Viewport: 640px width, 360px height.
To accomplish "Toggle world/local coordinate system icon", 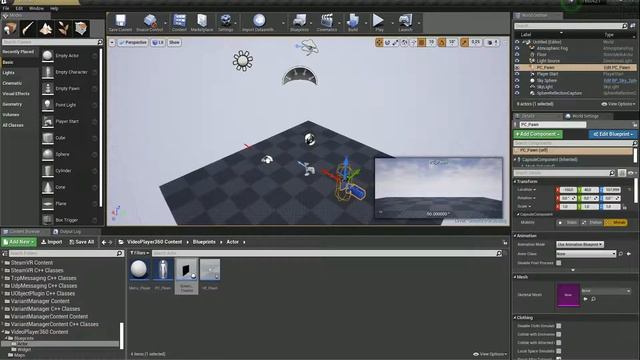I will click(x=404, y=42).
